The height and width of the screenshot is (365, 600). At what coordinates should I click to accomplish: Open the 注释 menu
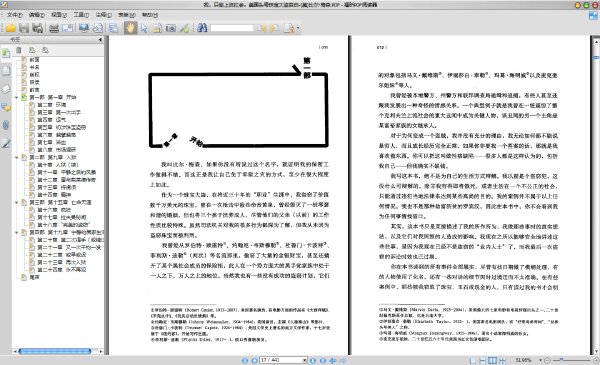pos(104,15)
